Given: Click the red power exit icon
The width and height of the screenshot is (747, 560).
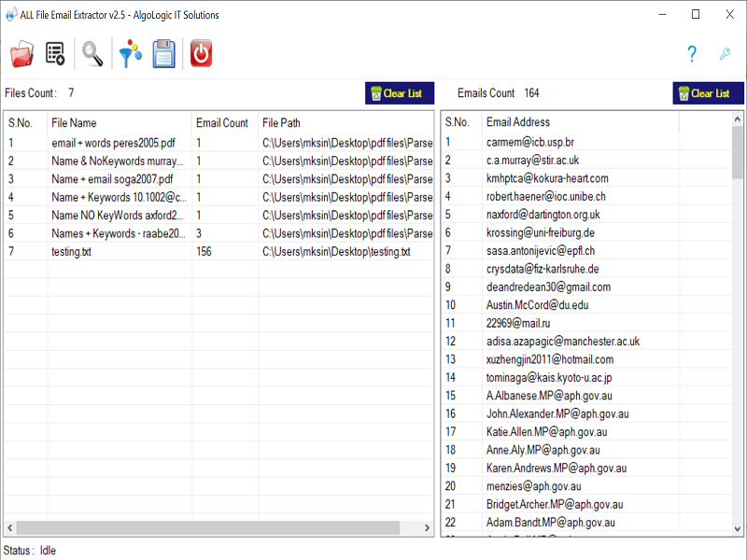Looking at the screenshot, I should point(201,55).
